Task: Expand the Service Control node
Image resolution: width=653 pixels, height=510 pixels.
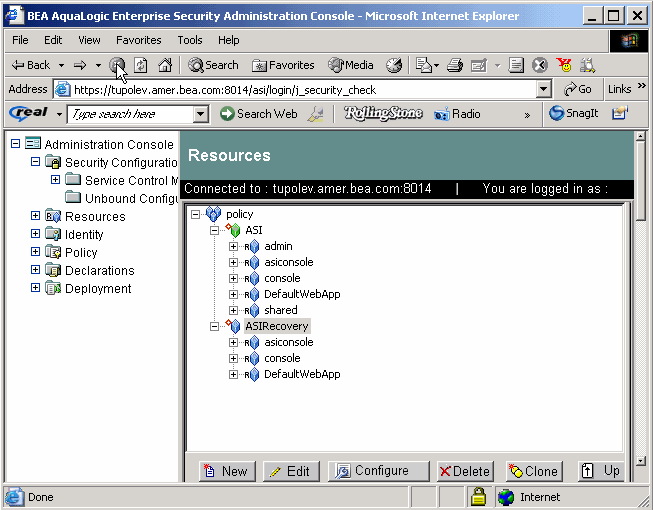Action: pyautogui.click(x=55, y=179)
